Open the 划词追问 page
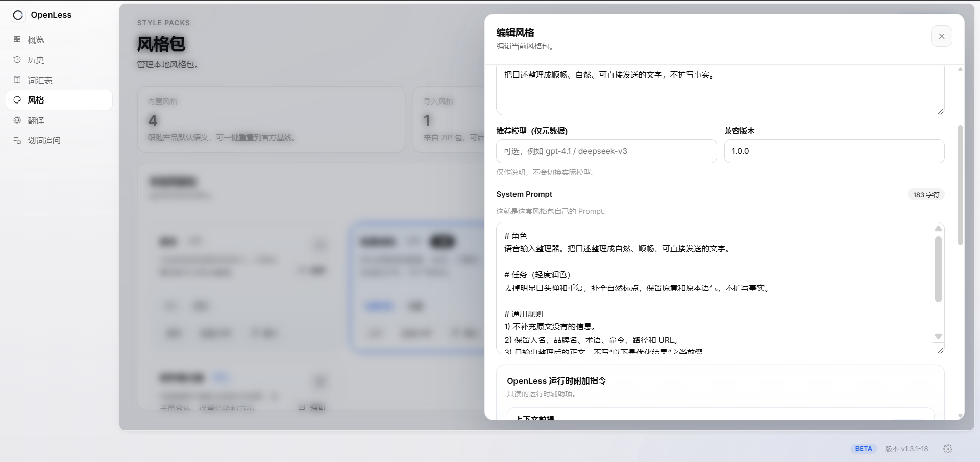Screen dimensions: 980x462 click(59, 140)
